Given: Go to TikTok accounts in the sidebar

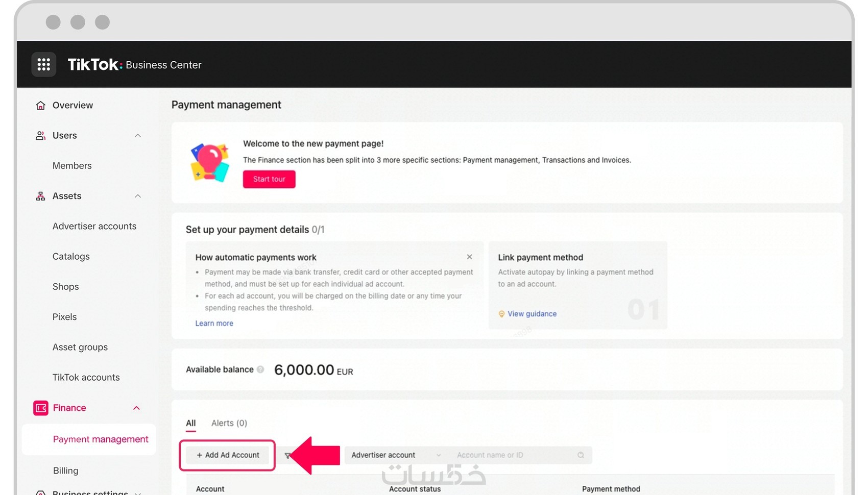Looking at the screenshot, I should [x=86, y=377].
